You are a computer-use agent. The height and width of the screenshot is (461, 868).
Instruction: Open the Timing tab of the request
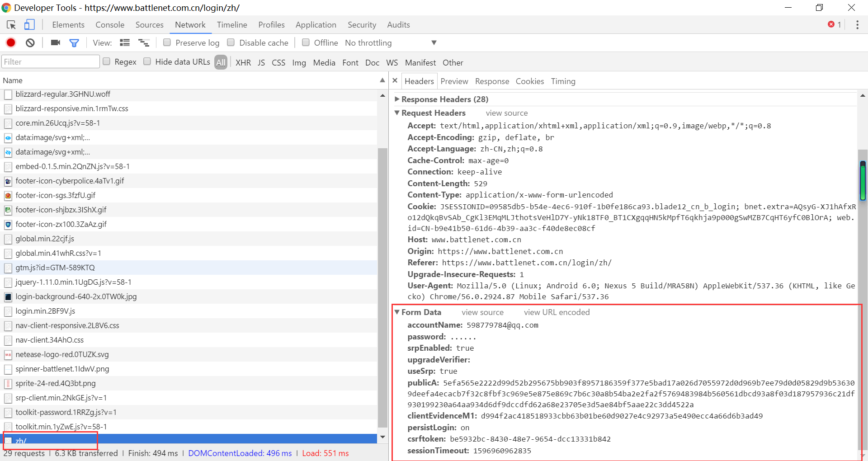pos(563,81)
